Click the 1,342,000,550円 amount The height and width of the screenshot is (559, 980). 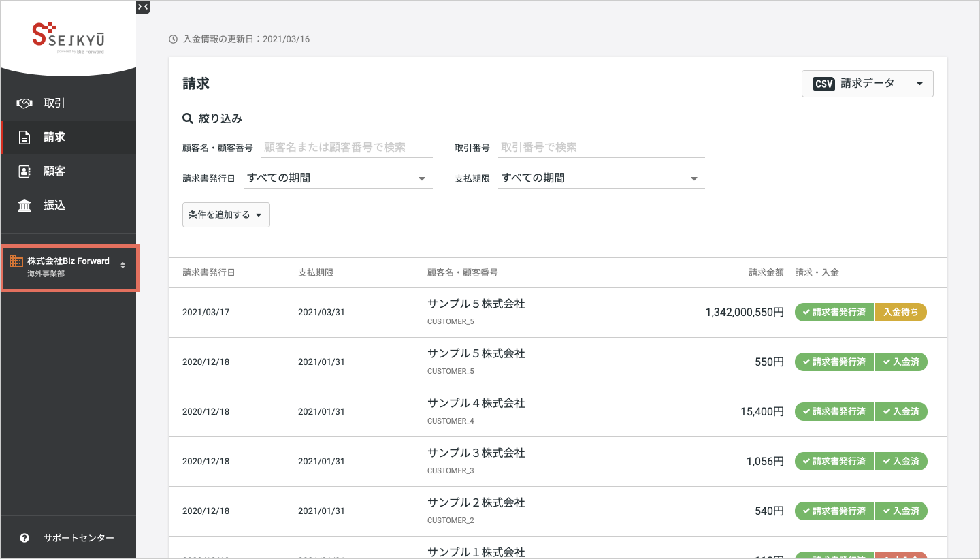(745, 313)
